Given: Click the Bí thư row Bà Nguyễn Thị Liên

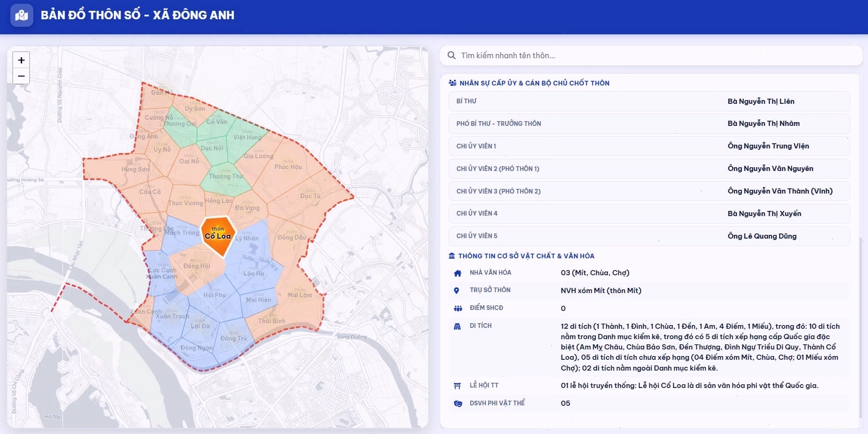Looking at the screenshot, I should pyautogui.click(x=649, y=101).
